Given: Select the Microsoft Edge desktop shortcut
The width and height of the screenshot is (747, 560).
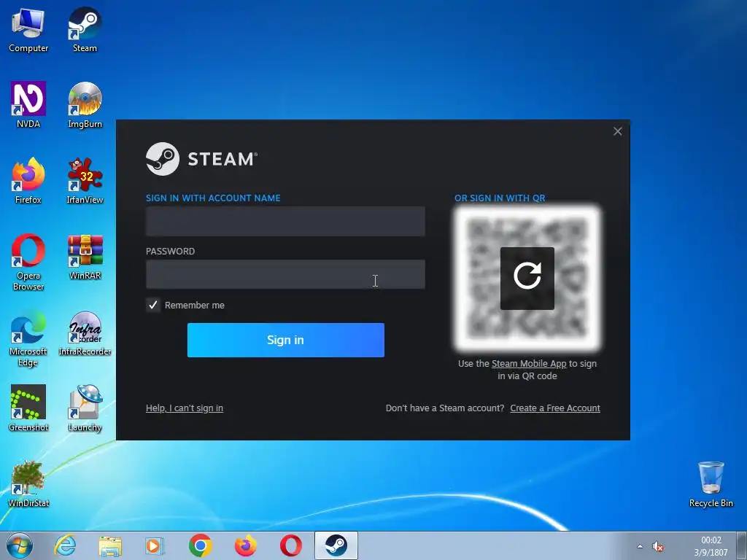Looking at the screenshot, I should pyautogui.click(x=28, y=338).
